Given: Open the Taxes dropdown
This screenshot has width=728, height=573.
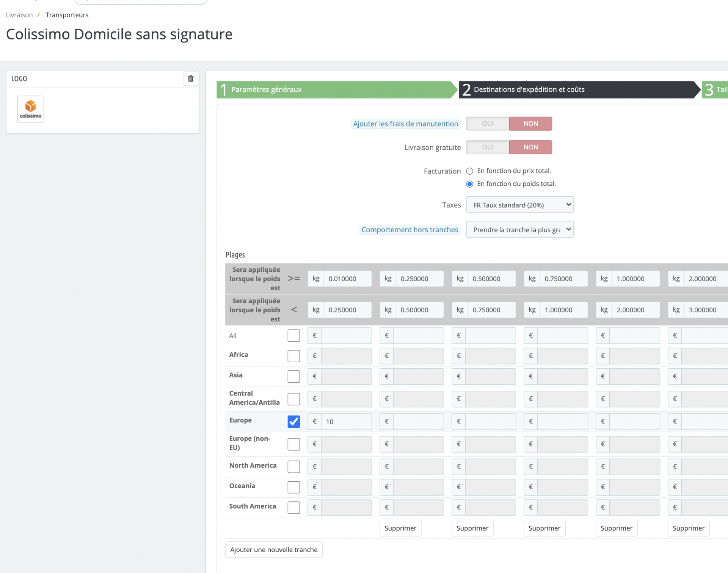Looking at the screenshot, I should (x=519, y=205).
